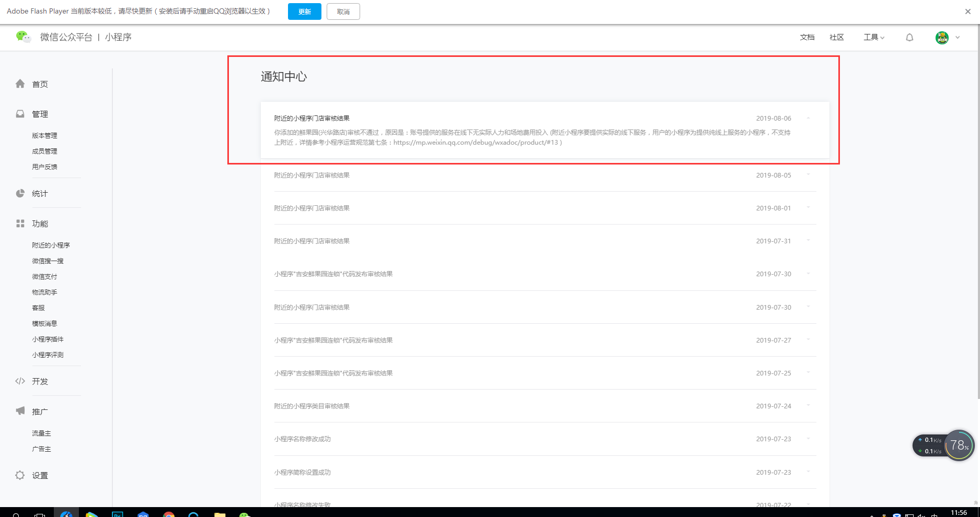Select 附近的小程序 in sidebar
980x517 pixels.
51,245
